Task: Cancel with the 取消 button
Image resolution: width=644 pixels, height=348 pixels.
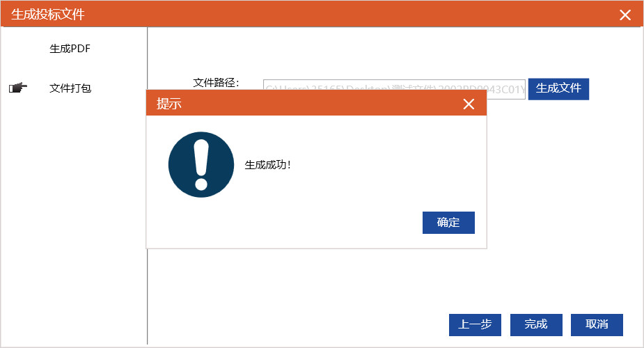Action: (x=597, y=324)
